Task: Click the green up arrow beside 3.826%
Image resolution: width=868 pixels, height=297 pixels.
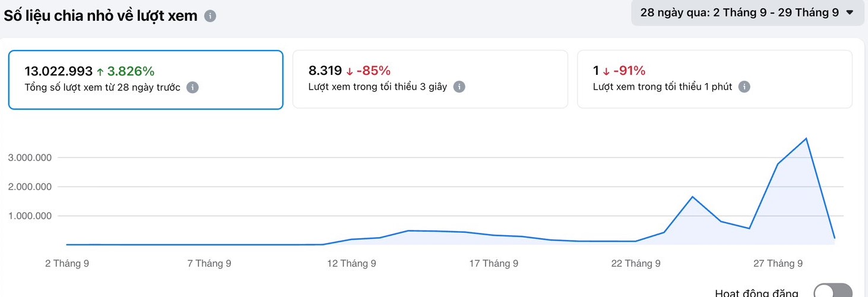Action: tap(100, 72)
